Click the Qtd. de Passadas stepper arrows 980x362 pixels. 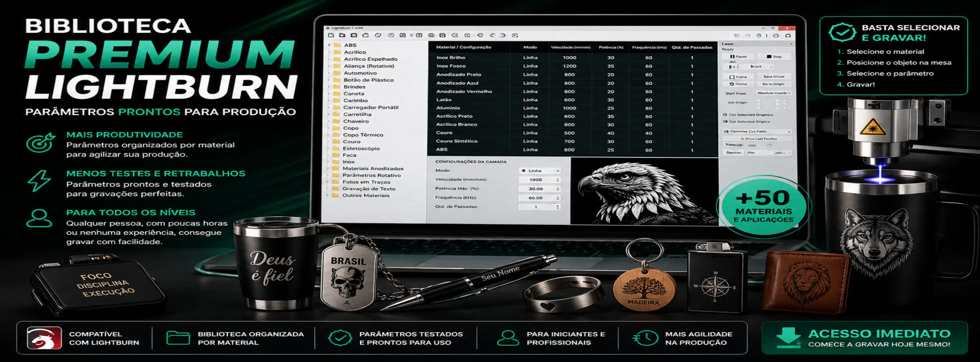558,207
